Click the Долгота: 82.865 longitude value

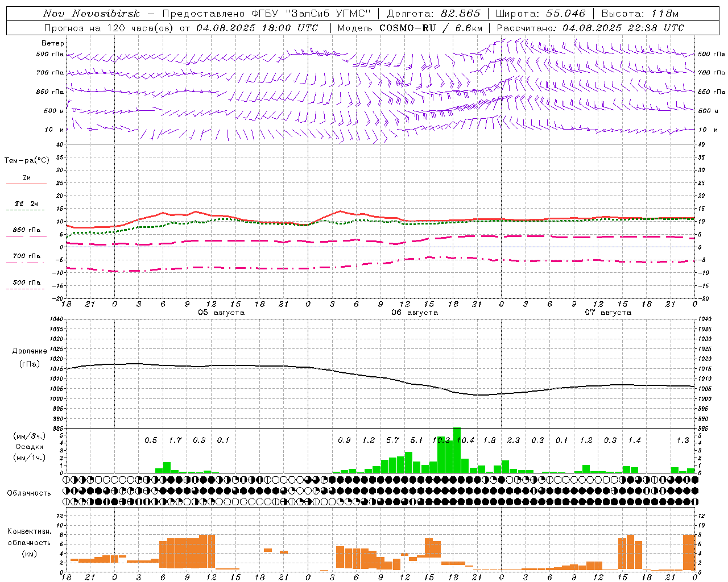point(433,14)
